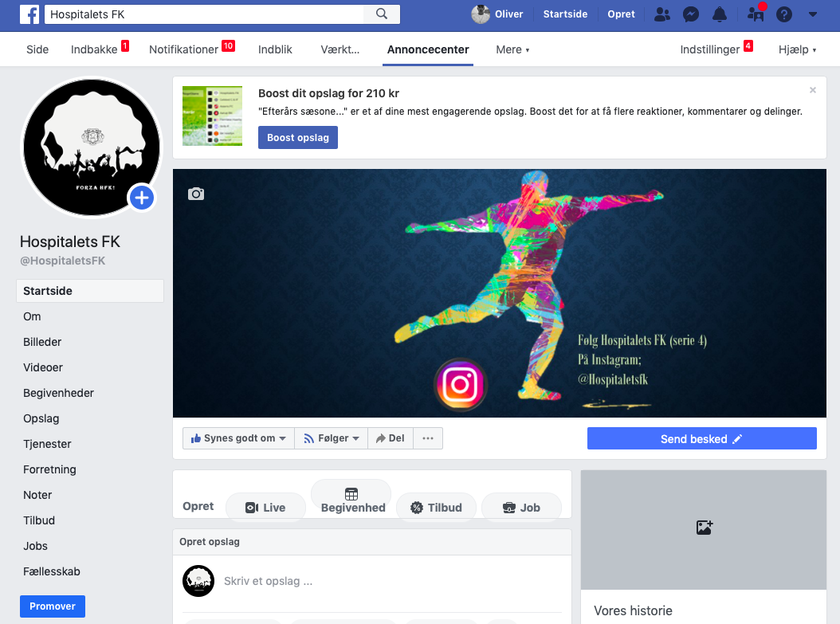This screenshot has width=840, height=624.
Task: Open the notifications bell icon
Action: [x=720, y=14]
